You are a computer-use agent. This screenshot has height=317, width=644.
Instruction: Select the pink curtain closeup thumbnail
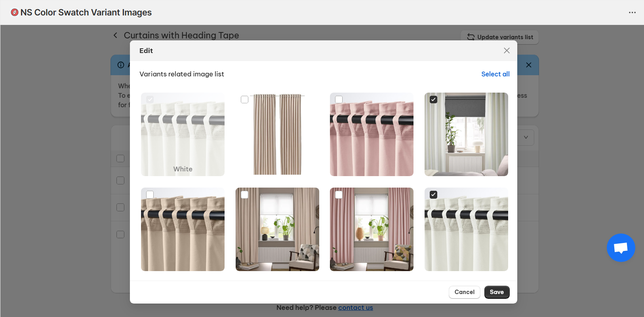tap(372, 135)
